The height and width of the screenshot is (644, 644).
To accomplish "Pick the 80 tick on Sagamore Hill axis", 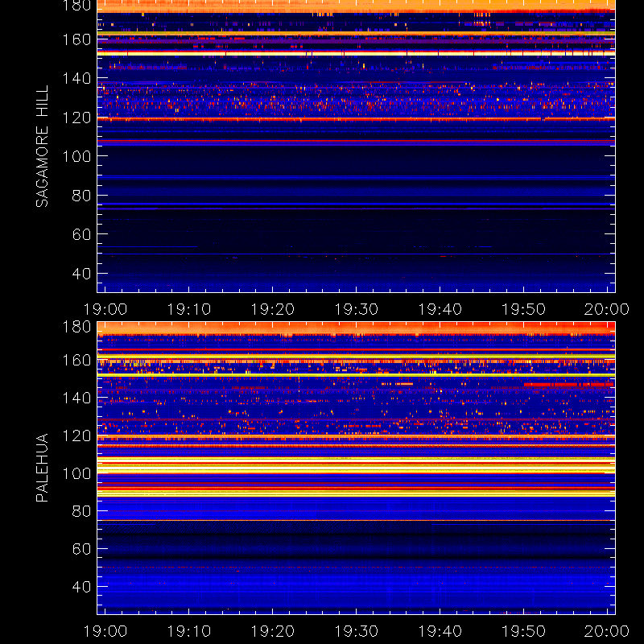I will (x=81, y=196).
